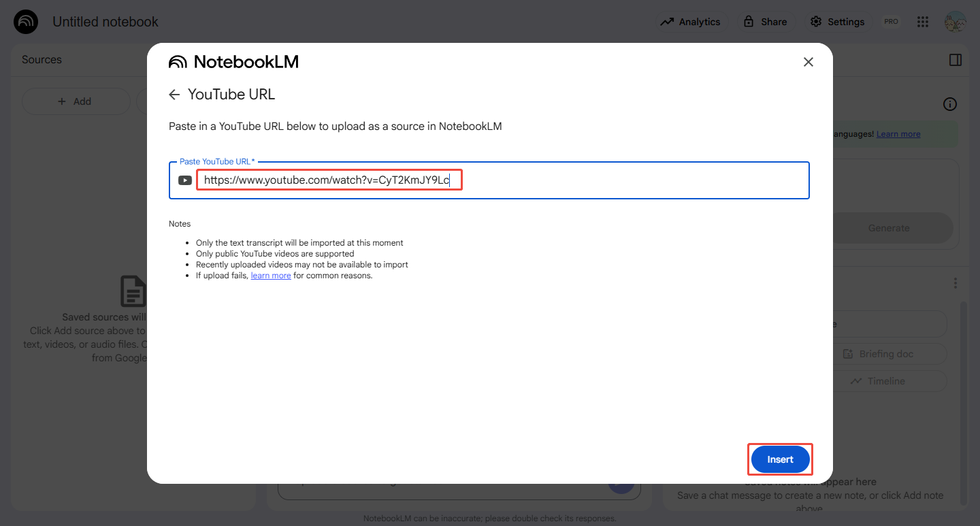Click the Generate button

click(x=889, y=228)
